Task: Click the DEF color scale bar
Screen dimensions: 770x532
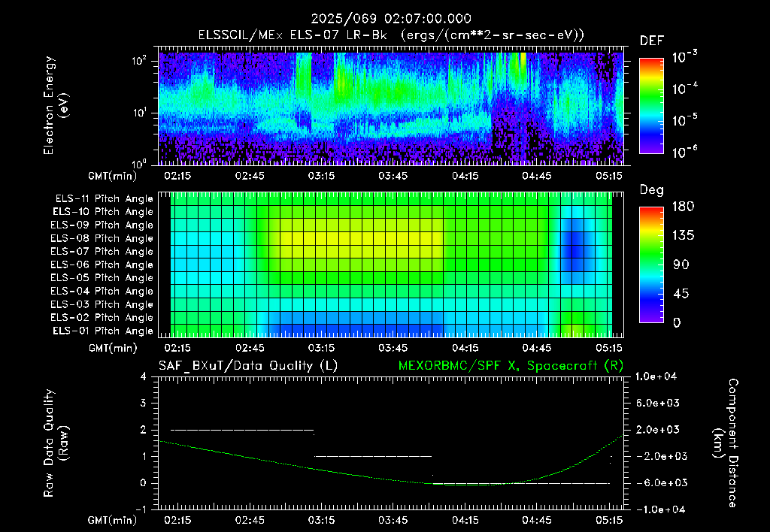Action: (651, 106)
